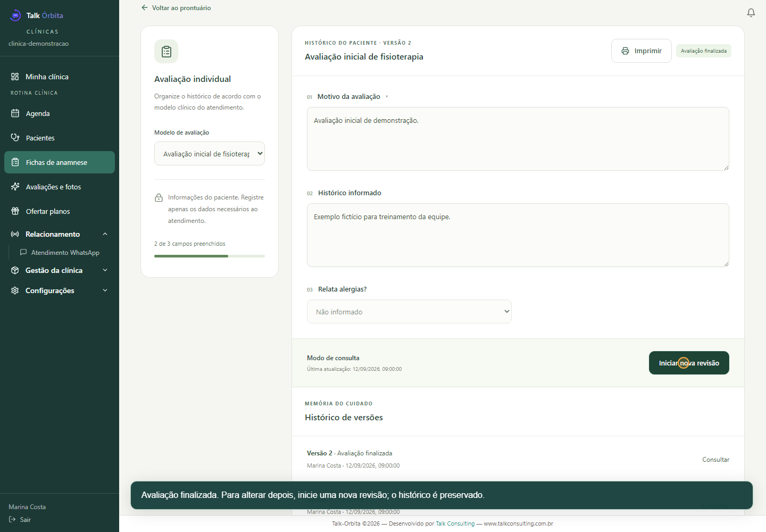Click the Avaliações e fotos sparkle icon
Image resolution: width=766 pixels, height=532 pixels.
pos(15,187)
